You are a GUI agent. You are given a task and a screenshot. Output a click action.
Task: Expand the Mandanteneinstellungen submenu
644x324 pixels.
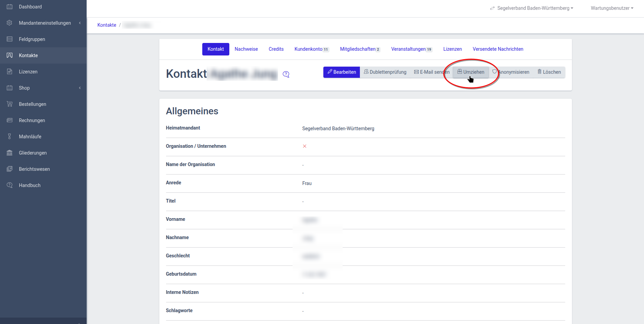coord(80,23)
